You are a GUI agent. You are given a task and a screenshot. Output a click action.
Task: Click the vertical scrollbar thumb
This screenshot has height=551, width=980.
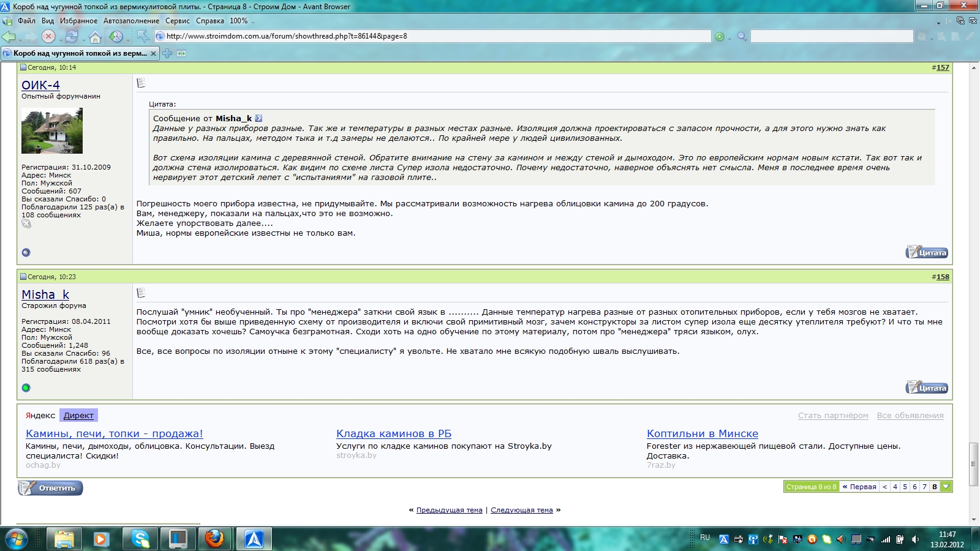pyautogui.click(x=973, y=463)
